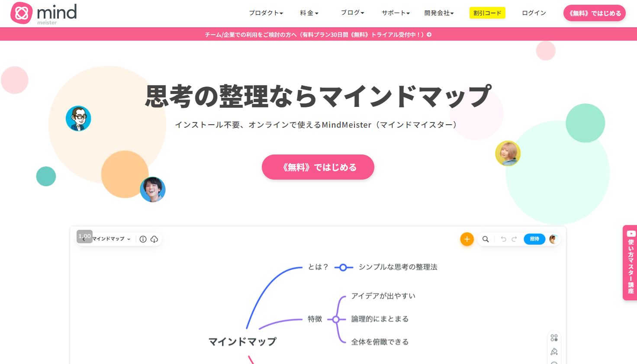This screenshot has height=364, width=637.
Task: Click the MindMeister logo
Action: (x=44, y=13)
